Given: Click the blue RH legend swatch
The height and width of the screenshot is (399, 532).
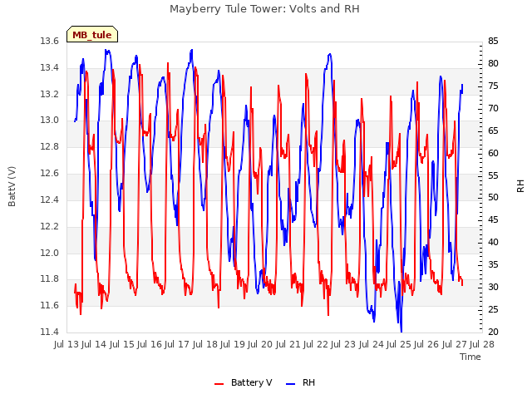Looking at the screenshot, I should tap(291, 384).
